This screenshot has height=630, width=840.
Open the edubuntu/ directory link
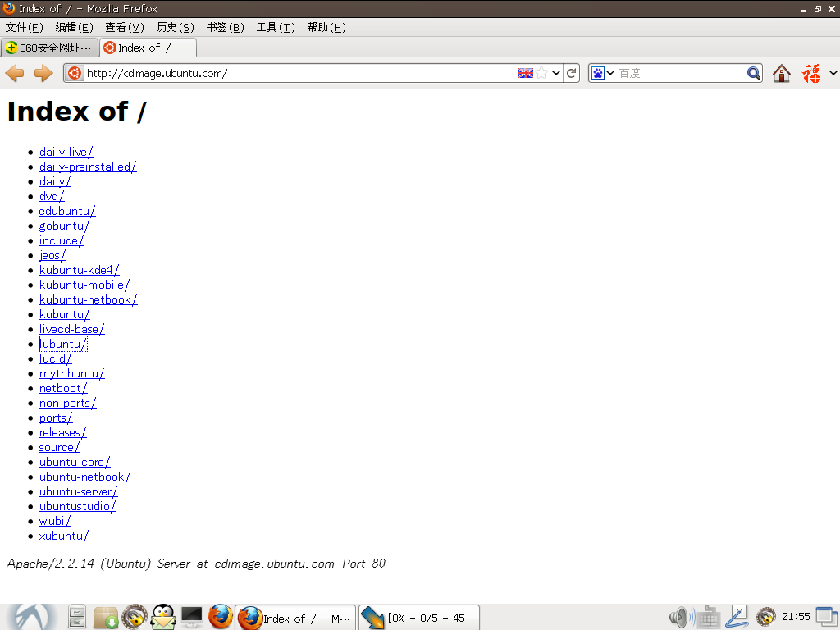click(67, 211)
